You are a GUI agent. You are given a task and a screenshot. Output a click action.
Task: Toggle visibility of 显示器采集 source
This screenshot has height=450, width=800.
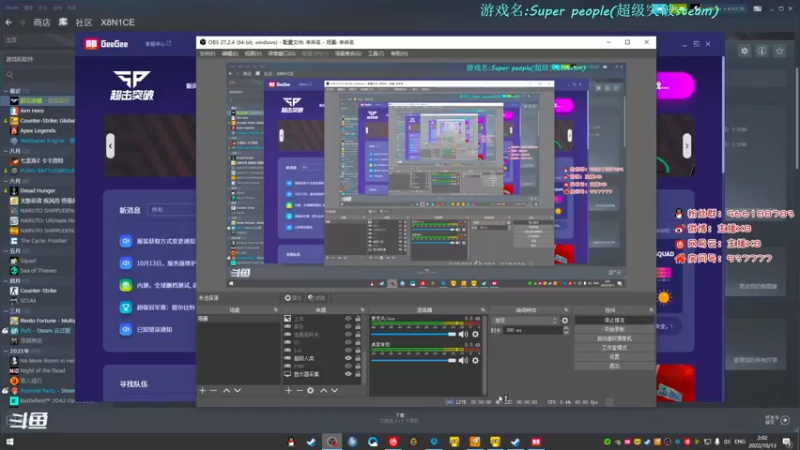pyautogui.click(x=348, y=374)
